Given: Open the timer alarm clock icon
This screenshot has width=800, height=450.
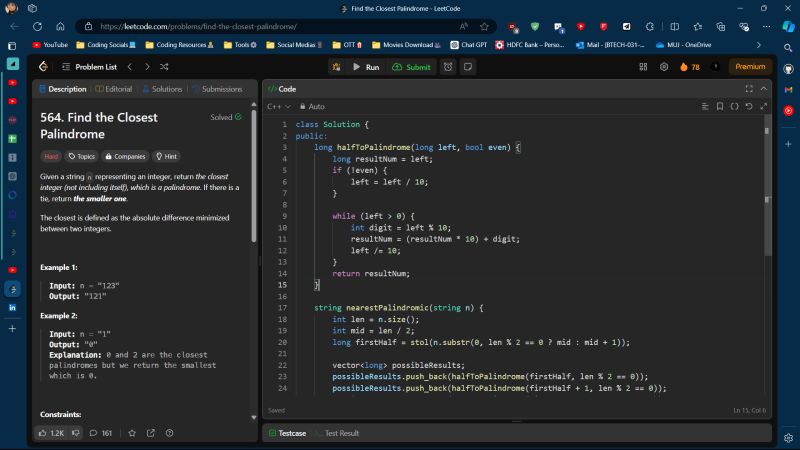Looking at the screenshot, I should point(448,67).
